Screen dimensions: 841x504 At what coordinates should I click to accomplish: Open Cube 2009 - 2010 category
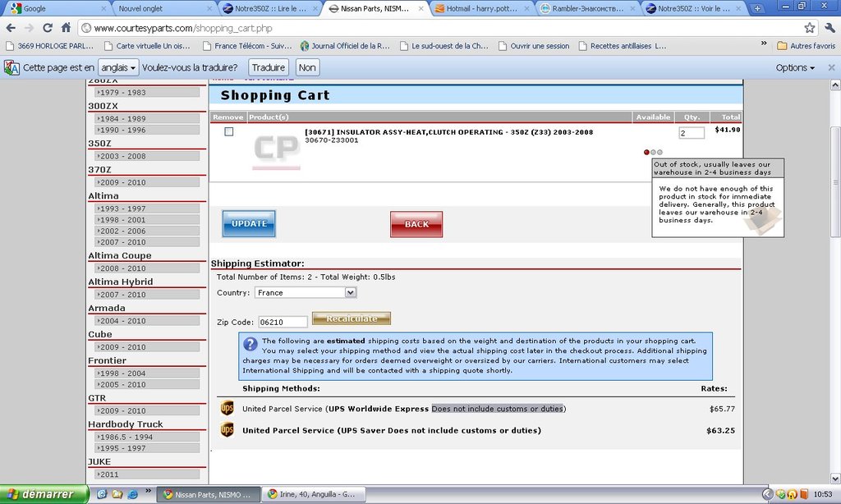147,347
